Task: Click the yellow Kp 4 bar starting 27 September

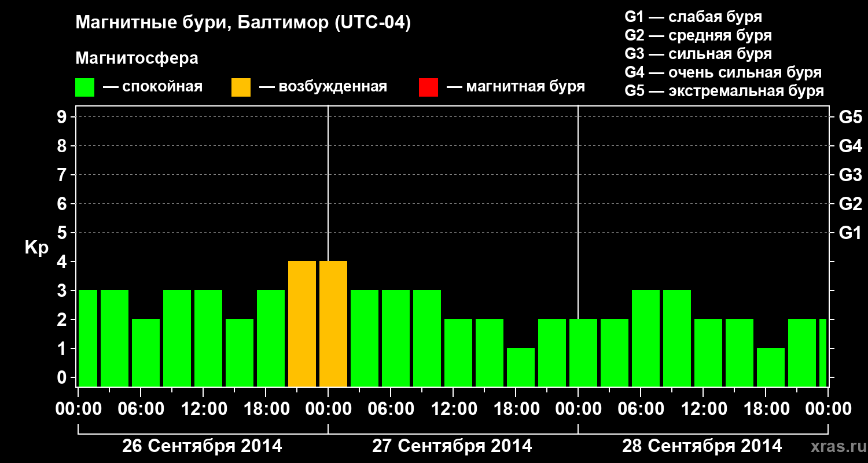Action: tap(333, 324)
